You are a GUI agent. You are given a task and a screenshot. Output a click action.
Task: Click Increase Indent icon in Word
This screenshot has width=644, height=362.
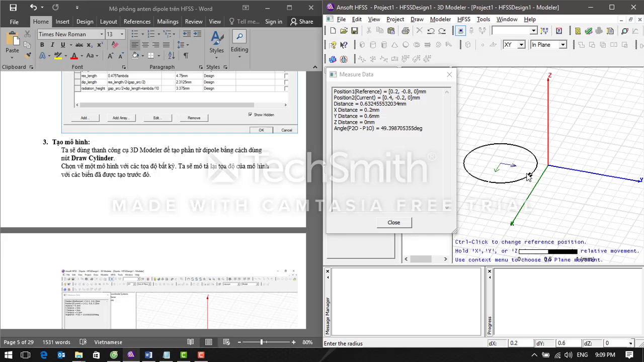tap(197, 34)
